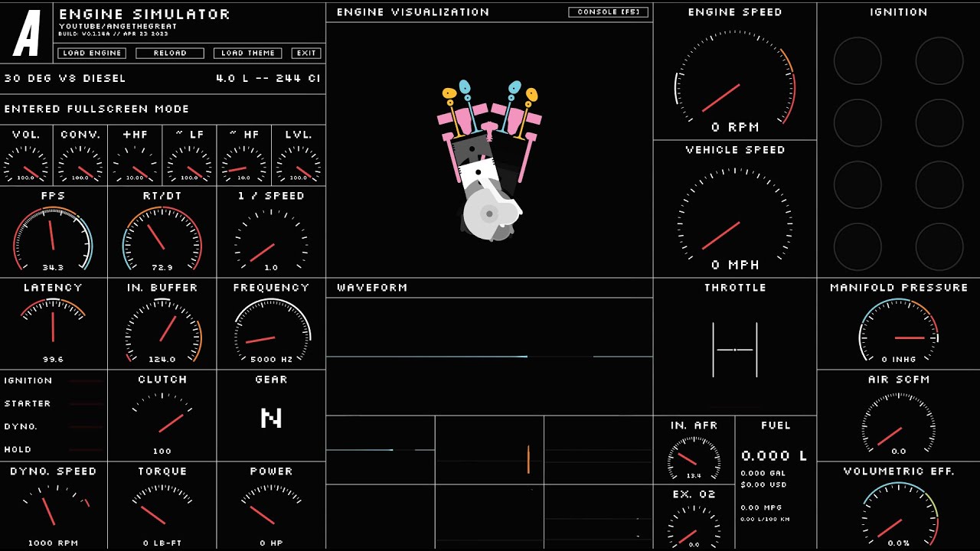Image resolution: width=980 pixels, height=551 pixels.
Task: Toggle the Ignition indicator row
Action: point(54,380)
